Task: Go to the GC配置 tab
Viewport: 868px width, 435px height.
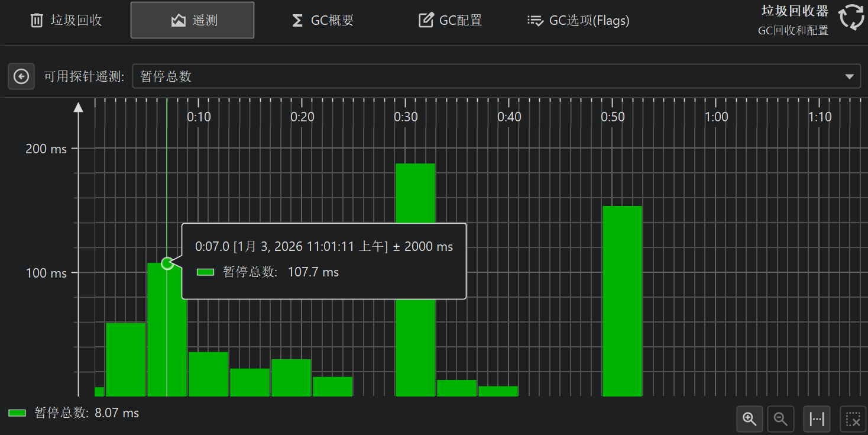Action: tap(450, 20)
